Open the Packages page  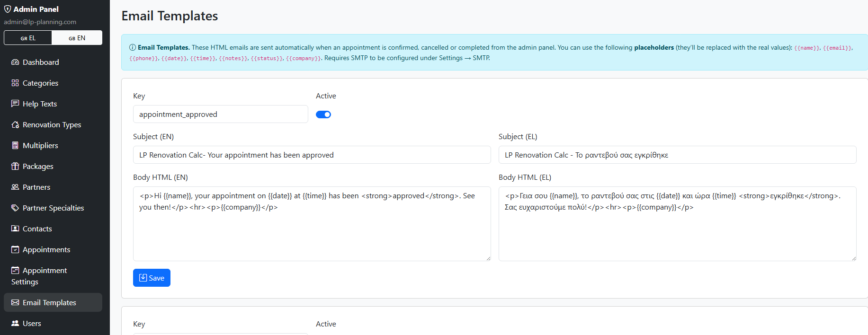click(53, 166)
